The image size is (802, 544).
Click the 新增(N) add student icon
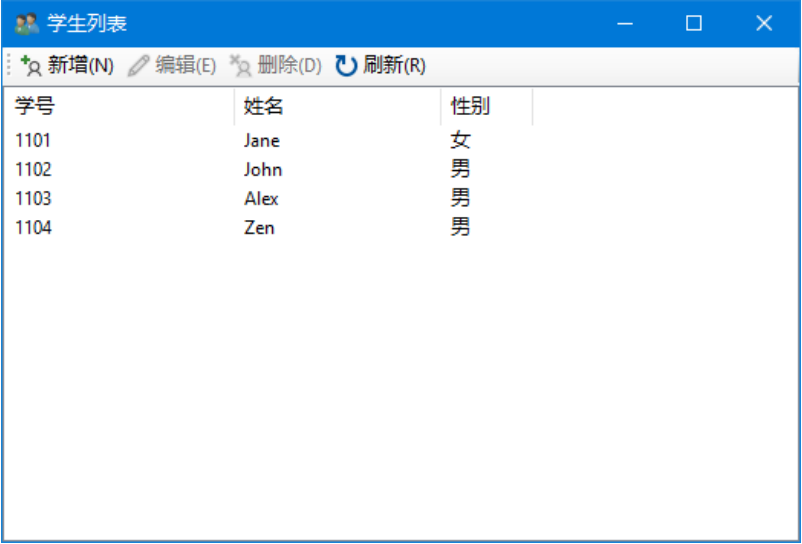tap(31, 66)
